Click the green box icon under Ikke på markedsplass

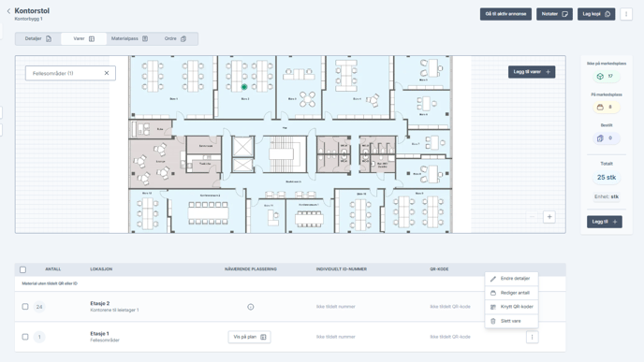600,77
